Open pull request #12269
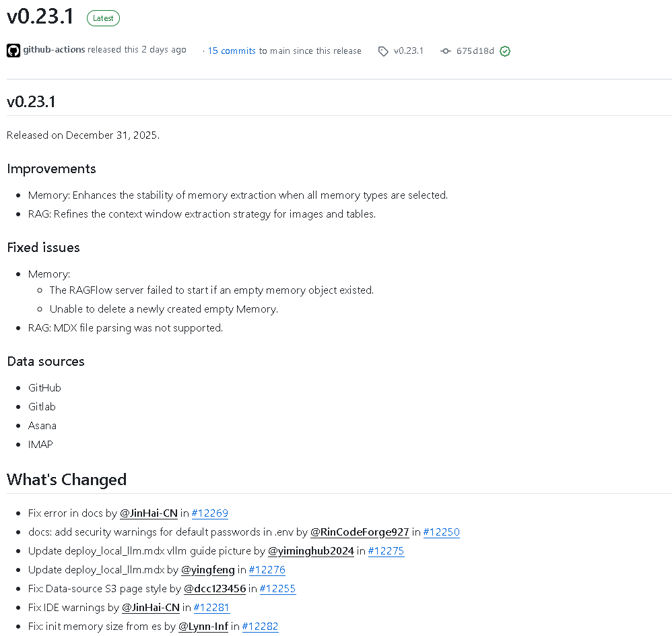The image size is (672, 636). [x=210, y=513]
